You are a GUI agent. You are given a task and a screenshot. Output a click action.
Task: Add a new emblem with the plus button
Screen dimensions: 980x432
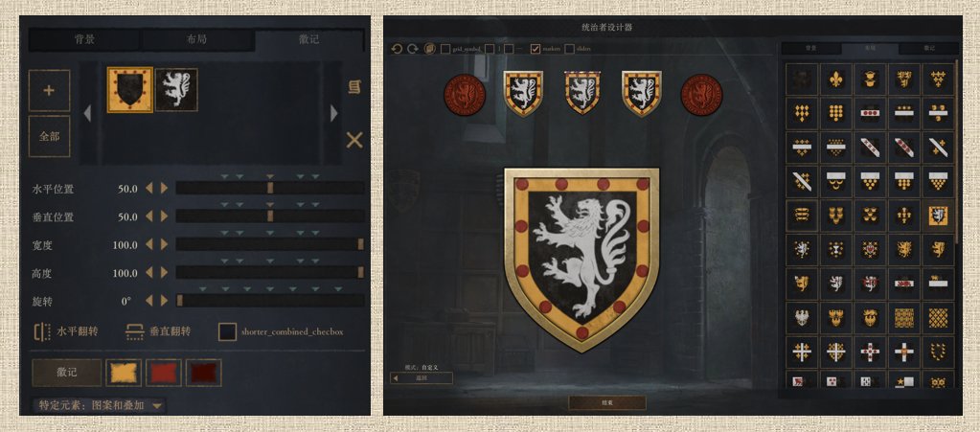(49, 91)
